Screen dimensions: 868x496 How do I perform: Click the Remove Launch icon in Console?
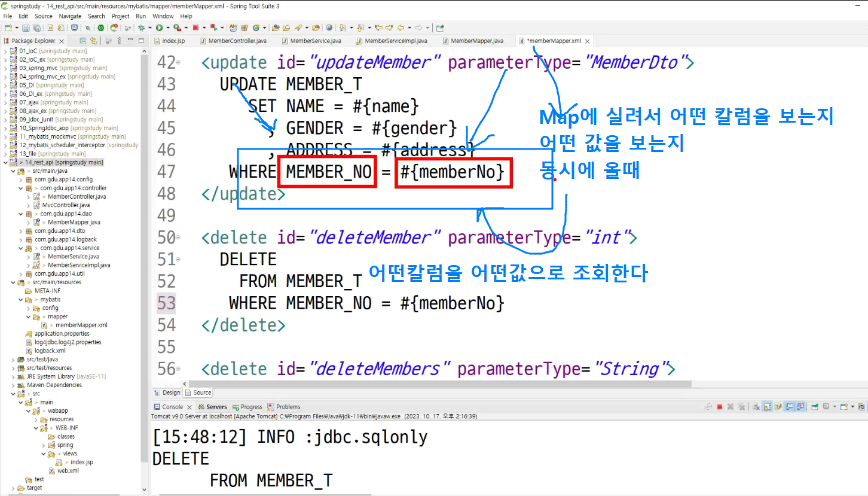click(x=730, y=407)
